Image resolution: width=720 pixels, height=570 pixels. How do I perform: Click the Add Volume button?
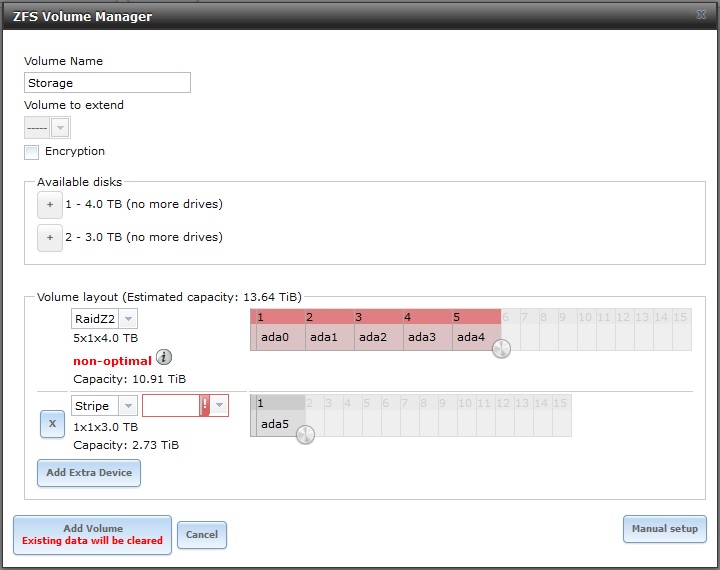pyautogui.click(x=92, y=535)
